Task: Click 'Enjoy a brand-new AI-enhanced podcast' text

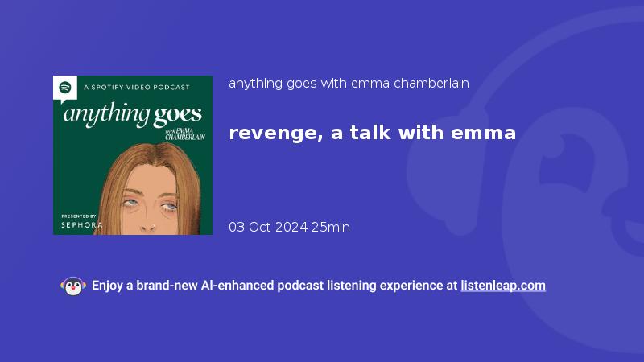Action: pyautogui.click(x=208, y=286)
